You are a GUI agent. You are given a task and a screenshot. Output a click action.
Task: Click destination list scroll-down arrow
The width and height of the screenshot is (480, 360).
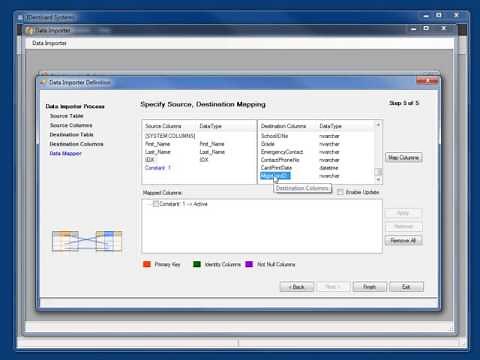(x=378, y=180)
